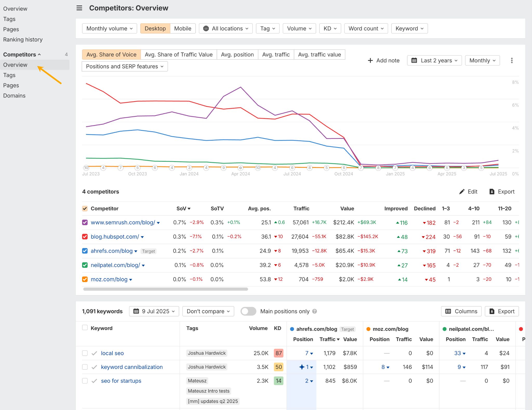Expand the Word count filter dropdown
The width and height of the screenshot is (532, 410).
pos(366,28)
